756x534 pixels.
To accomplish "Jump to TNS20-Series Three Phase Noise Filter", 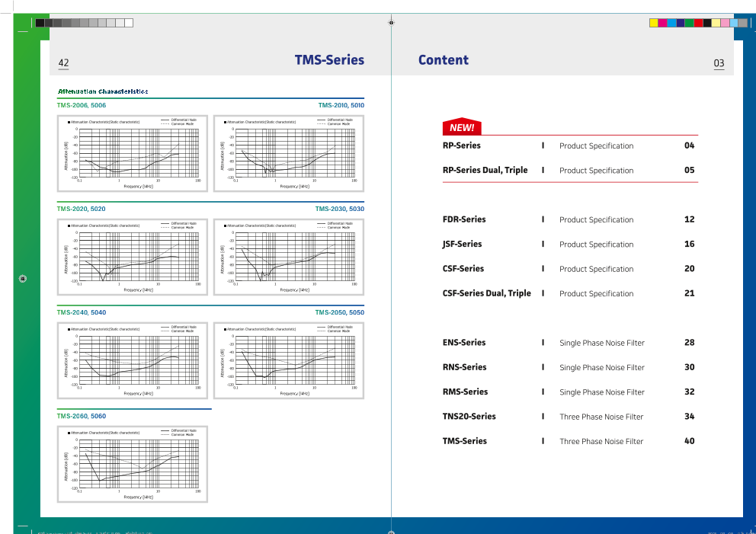I will tap(601, 417).
